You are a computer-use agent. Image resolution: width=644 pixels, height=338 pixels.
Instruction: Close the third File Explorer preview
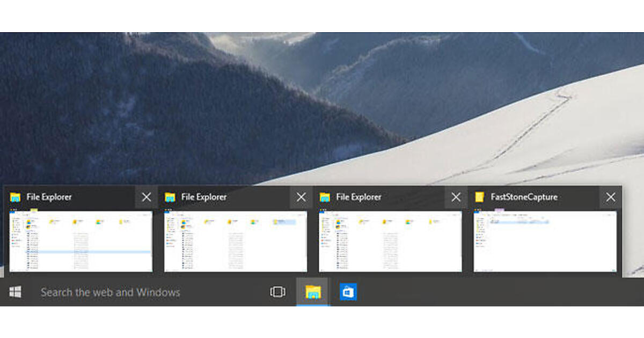pos(456,197)
